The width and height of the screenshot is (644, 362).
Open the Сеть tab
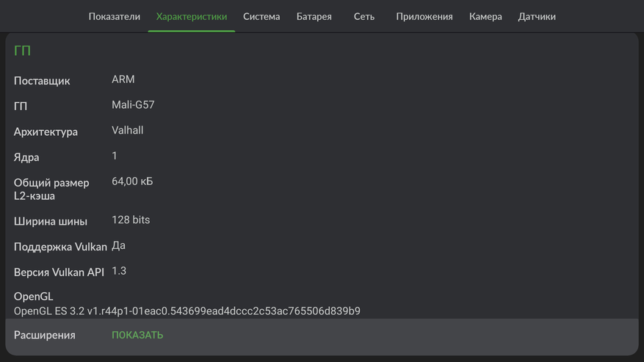click(x=363, y=16)
